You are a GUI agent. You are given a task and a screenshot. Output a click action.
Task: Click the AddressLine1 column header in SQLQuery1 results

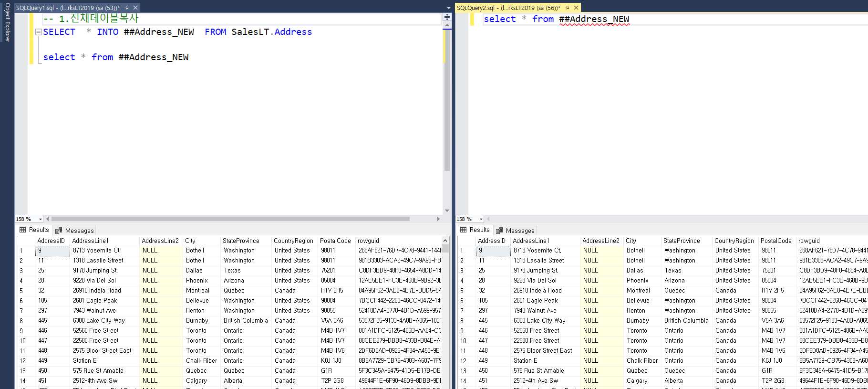coord(104,241)
